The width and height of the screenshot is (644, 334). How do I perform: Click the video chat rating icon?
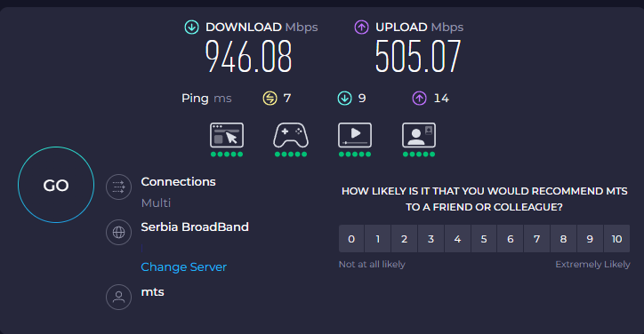tap(419, 135)
